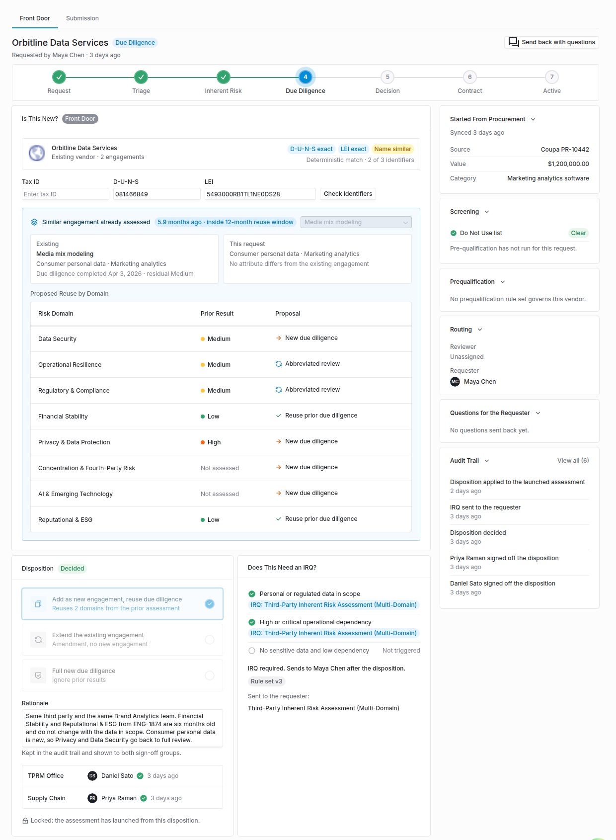Screen dimensions: 616x840
Task: Click the refresh icon in Regulatory & Compliance proposal
Action: [x=279, y=390]
